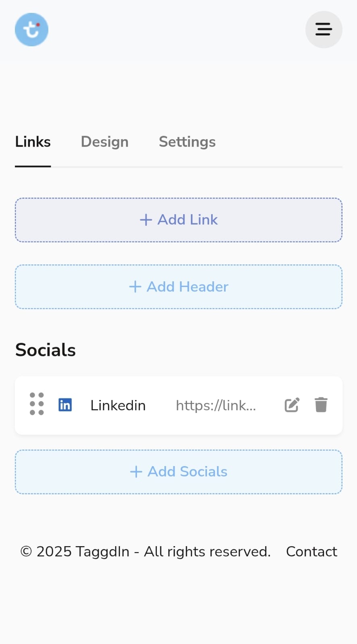Screen dimensions: 357x644
Task: Click the plus icon beside Add Header
Action: click(135, 287)
